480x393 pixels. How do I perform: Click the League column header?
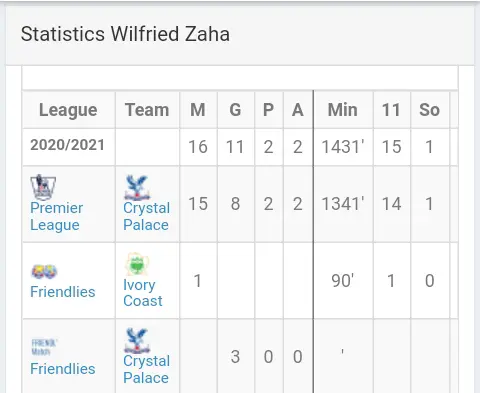coord(68,110)
